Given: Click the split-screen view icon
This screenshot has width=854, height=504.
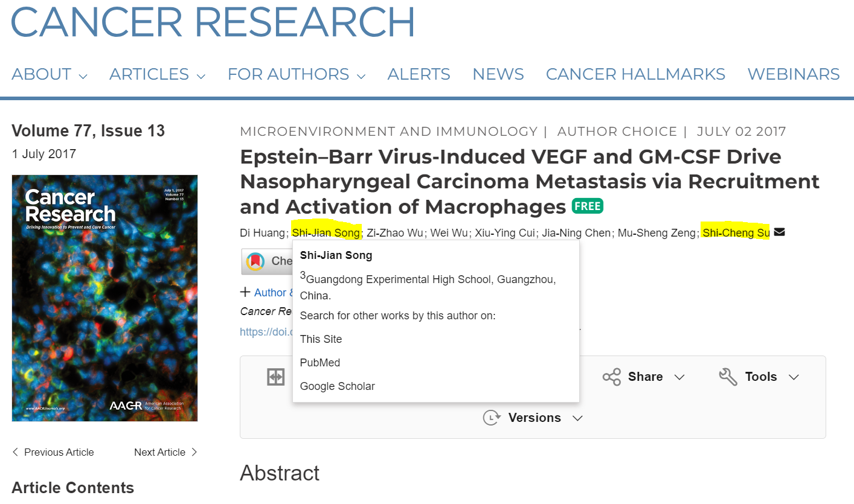Looking at the screenshot, I should 275,377.
